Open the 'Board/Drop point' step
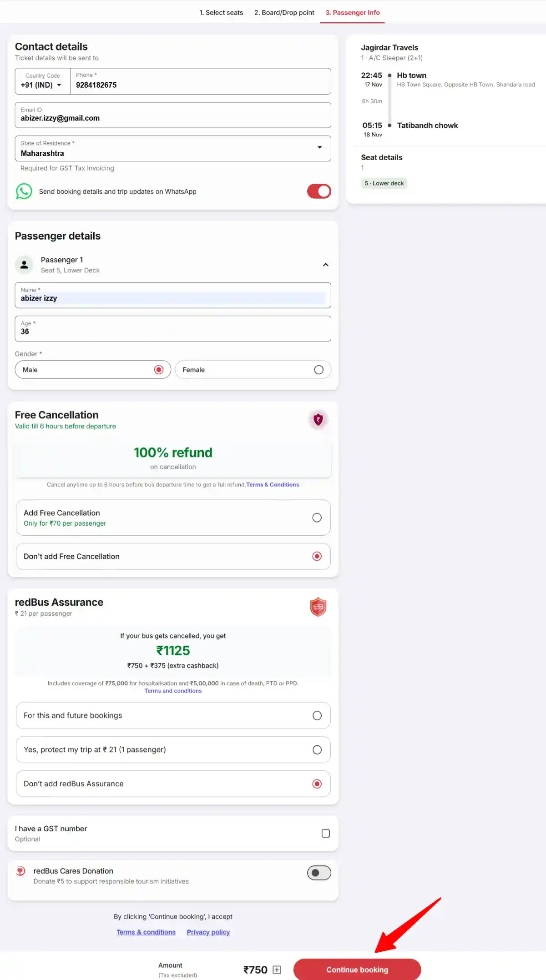Screen dimensions: 546x980 tap(284, 12)
